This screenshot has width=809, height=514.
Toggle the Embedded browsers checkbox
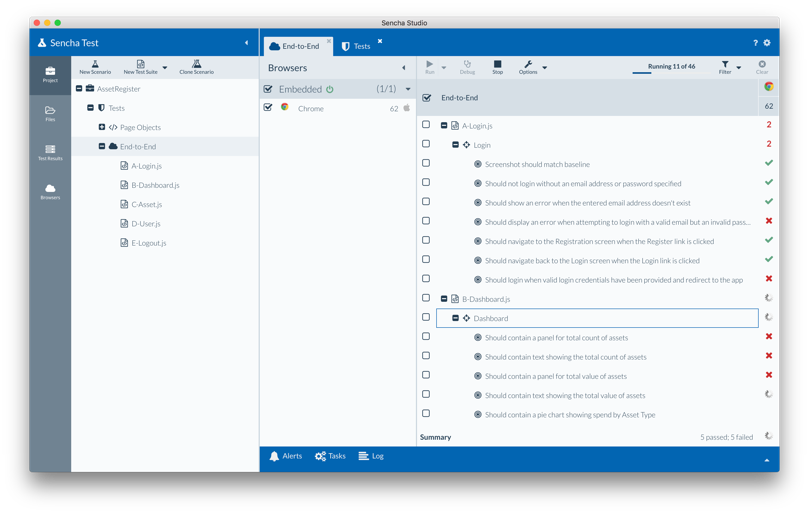pos(268,89)
